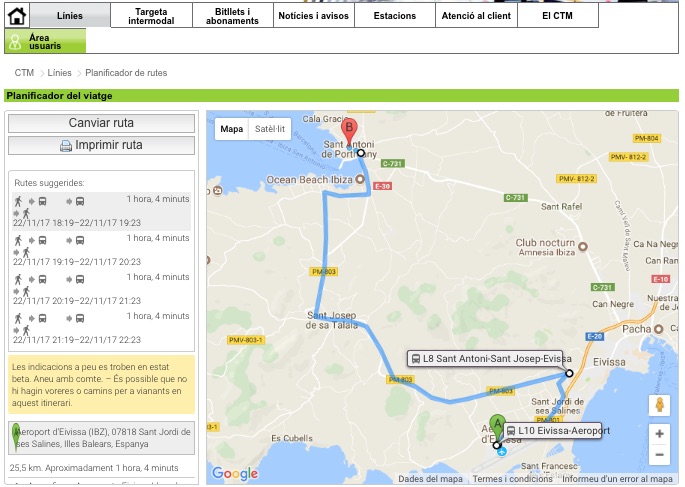Click the route stop circle at Sant Antoni
This screenshot has height=487, width=685.
(360, 153)
